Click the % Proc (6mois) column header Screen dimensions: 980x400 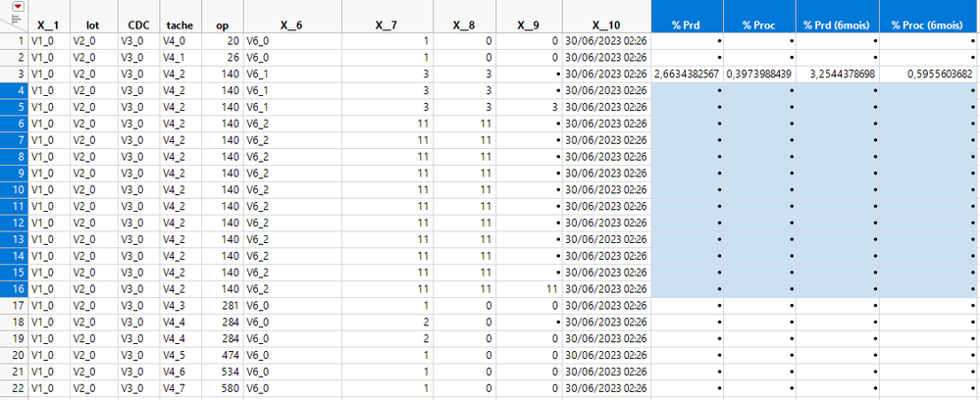click(x=929, y=17)
